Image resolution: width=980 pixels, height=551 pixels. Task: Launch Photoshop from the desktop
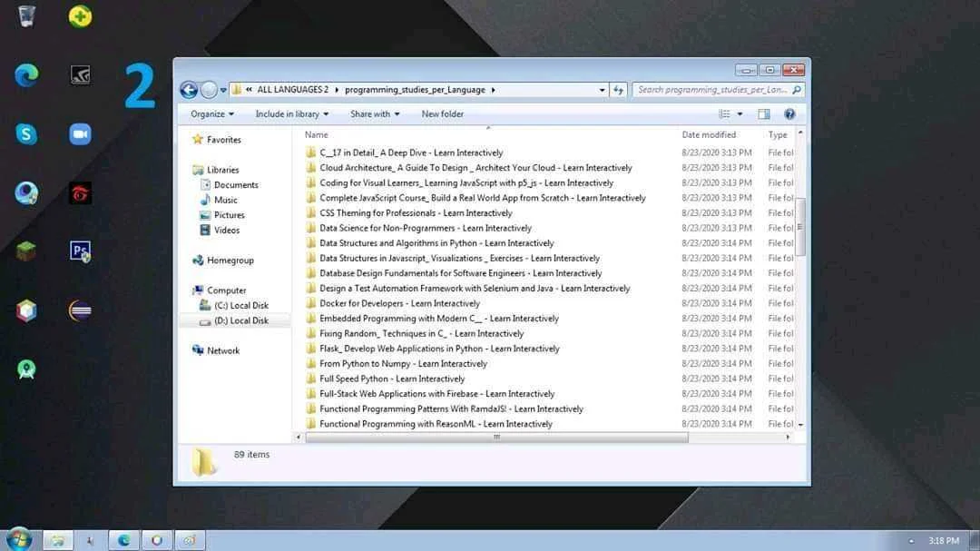(x=80, y=251)
